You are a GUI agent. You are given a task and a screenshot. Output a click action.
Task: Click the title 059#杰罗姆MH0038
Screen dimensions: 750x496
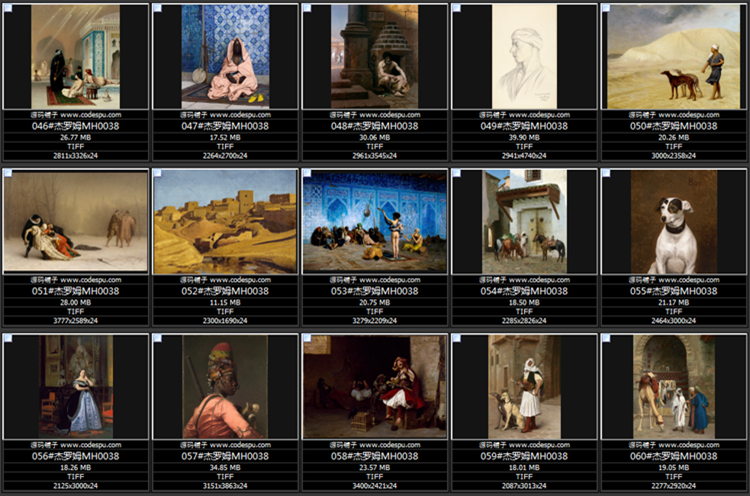tap(524, 456)
